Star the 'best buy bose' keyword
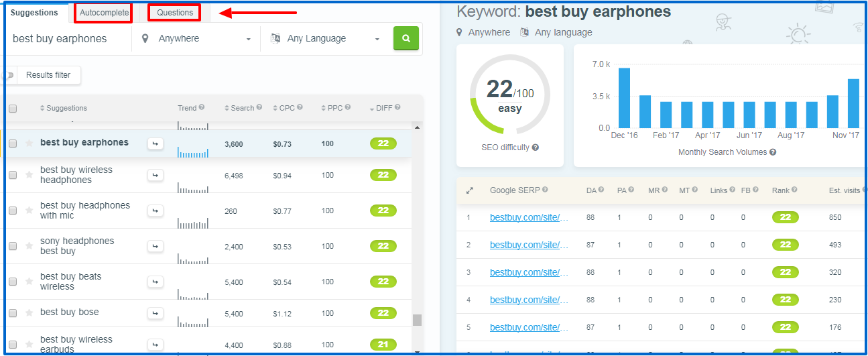Screen dimensions: 868x356 29,313
